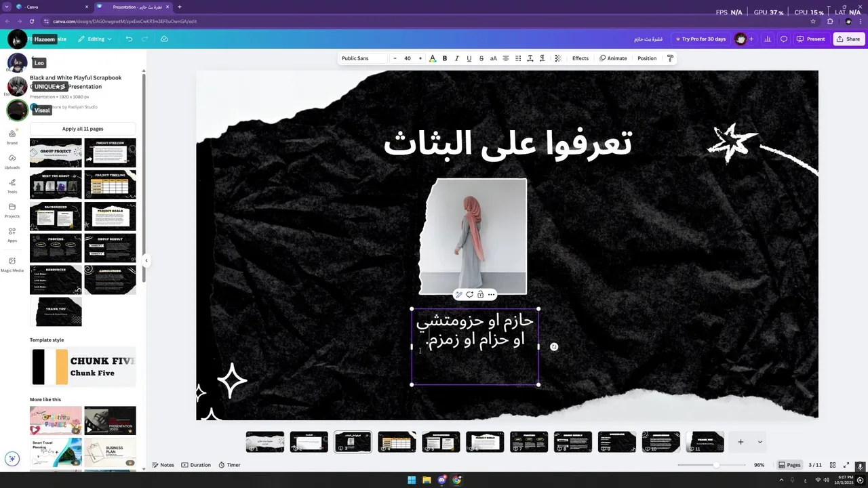Expand add-page options chevron
The height and width of the screenshot is (488, 868).
(759, 442)
